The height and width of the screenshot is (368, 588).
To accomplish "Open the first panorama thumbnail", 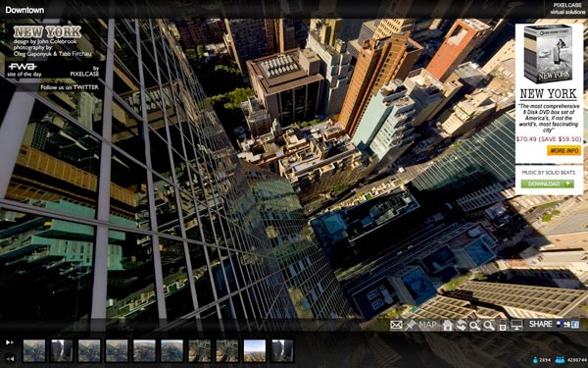I will [34, 350].
